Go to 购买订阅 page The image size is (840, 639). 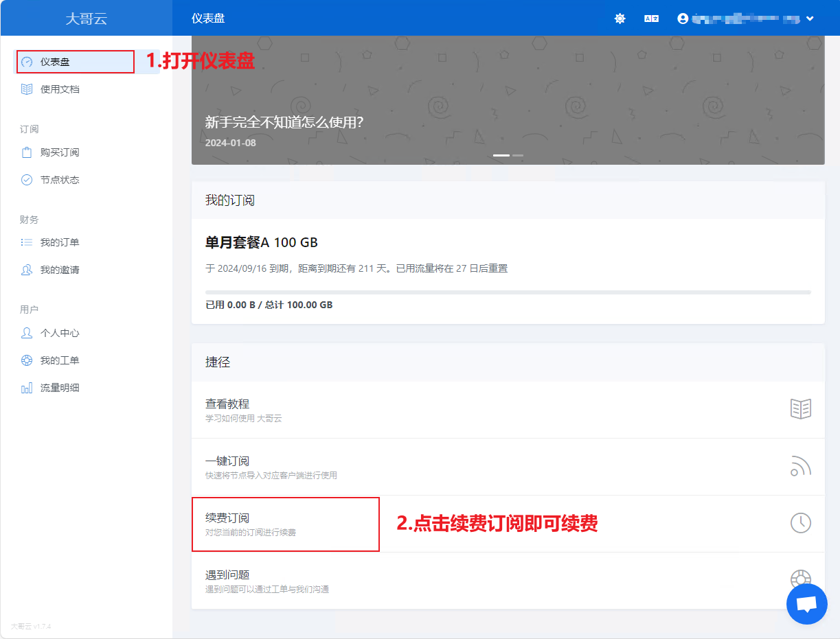pos(60,152)
